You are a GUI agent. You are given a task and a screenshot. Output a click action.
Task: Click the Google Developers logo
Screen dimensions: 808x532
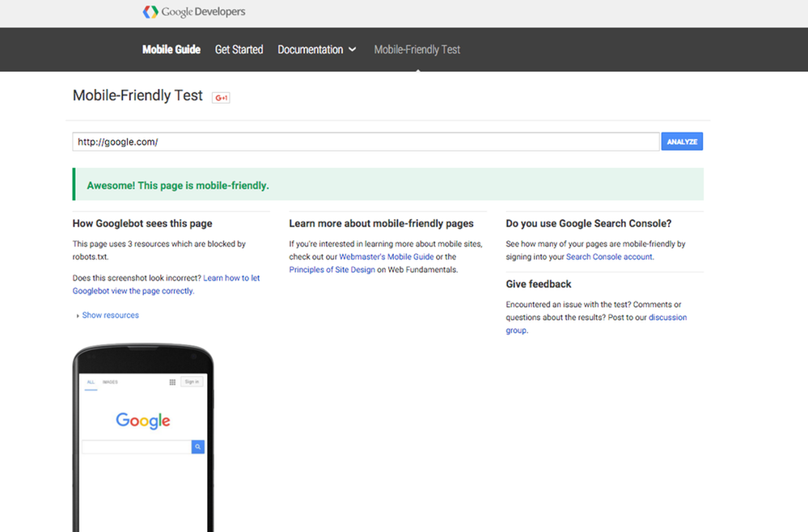tap(194, 12)
